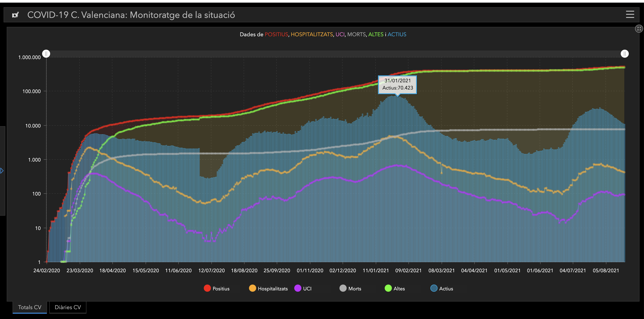644x319 pixels.
Task: Toggle Hospitalitzats series via orange legend marker
Action: click(x=253, y=288)
